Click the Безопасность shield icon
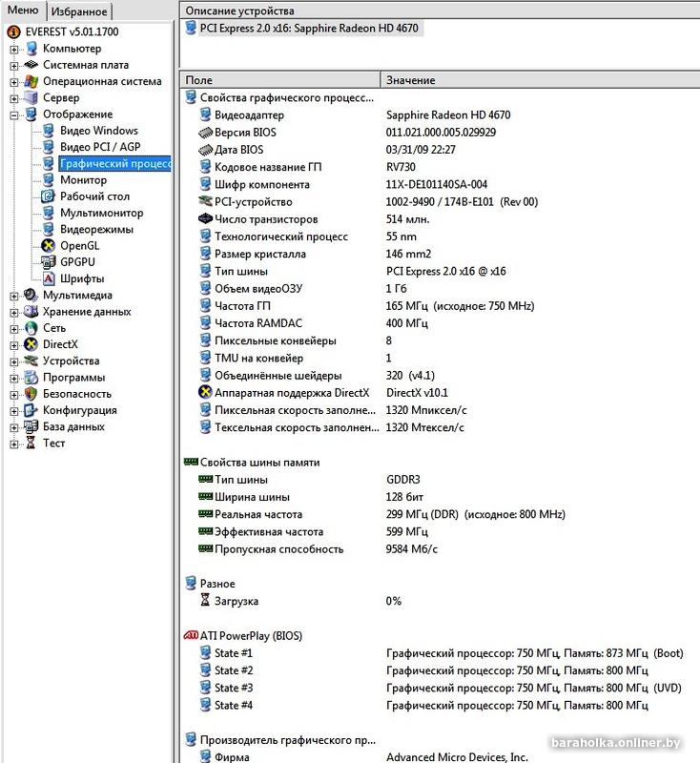Viewport: 700px width, 763px height. point(31,394)
